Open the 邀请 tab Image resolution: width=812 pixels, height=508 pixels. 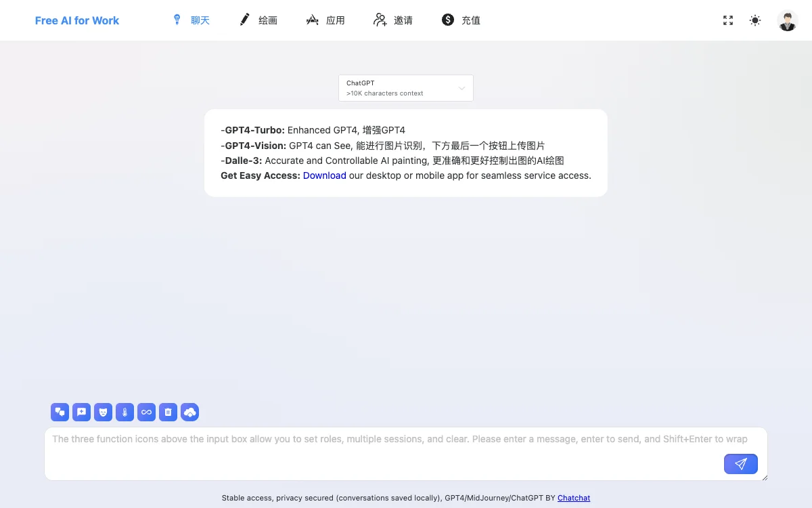[x=393, y=20]
